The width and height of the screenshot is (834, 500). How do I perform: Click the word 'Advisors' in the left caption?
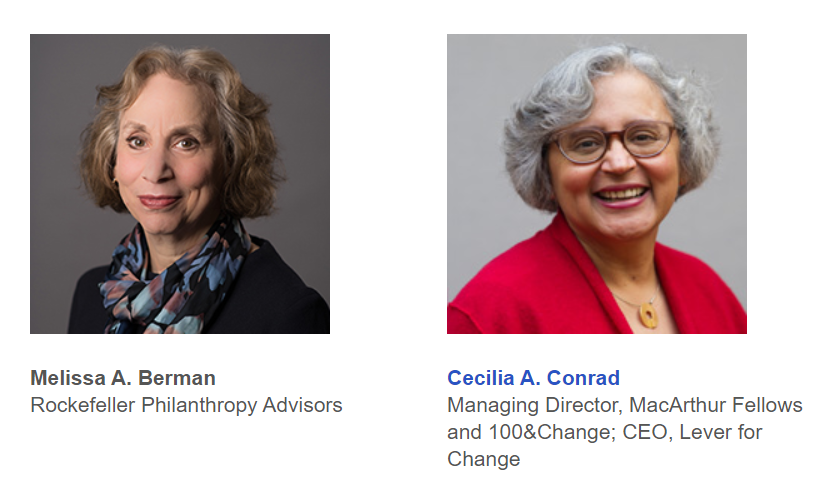pyautogui.click(x=302, y=405)
